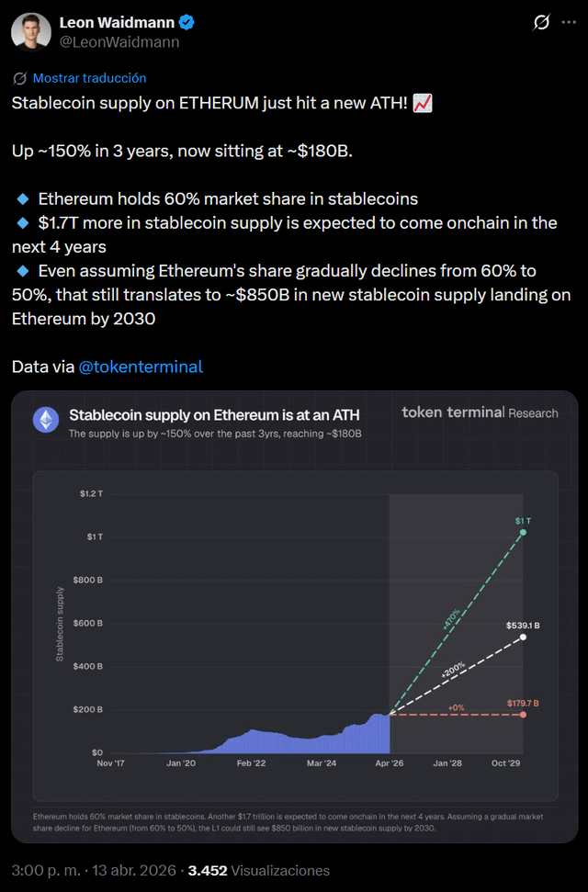Click the blue diamond before 'Ethereum holds 60%'
The image size is (588, 892).
(23, 198)
